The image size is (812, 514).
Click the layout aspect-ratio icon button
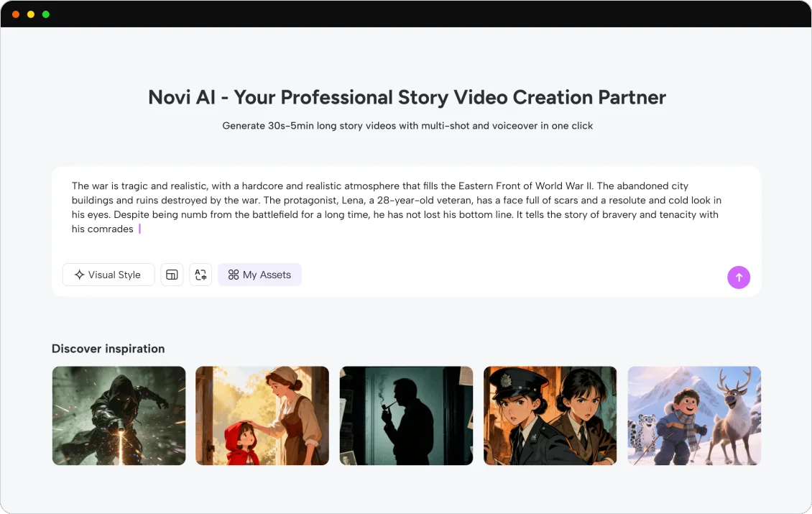[x=172, y=275]
